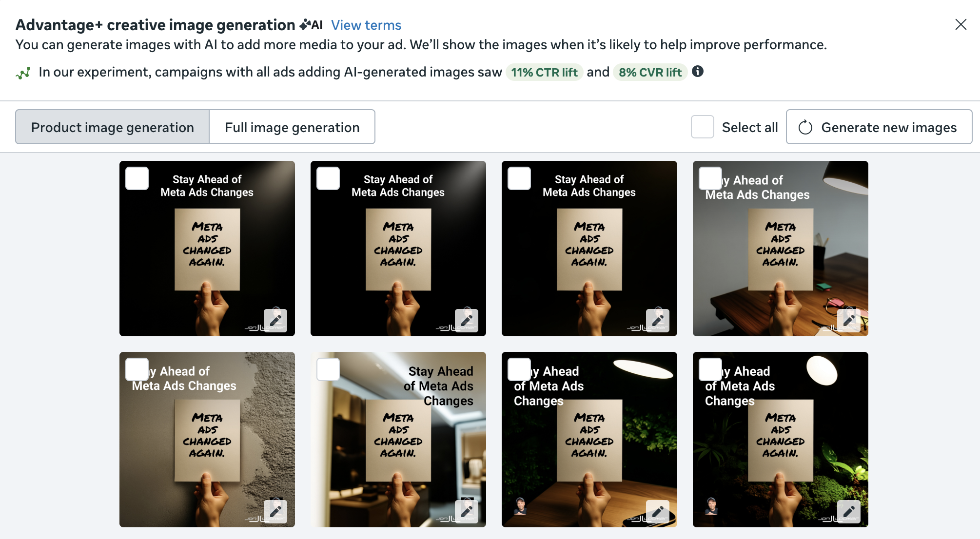
Task: Edit the textured wall background image
Action: (275, 511)
